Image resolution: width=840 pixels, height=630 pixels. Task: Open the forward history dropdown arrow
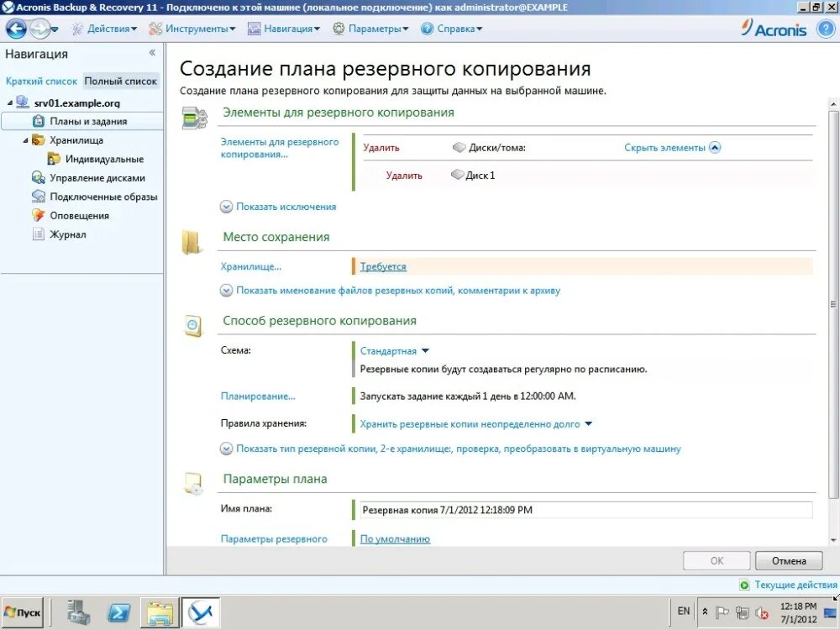[x=55, y=29]
